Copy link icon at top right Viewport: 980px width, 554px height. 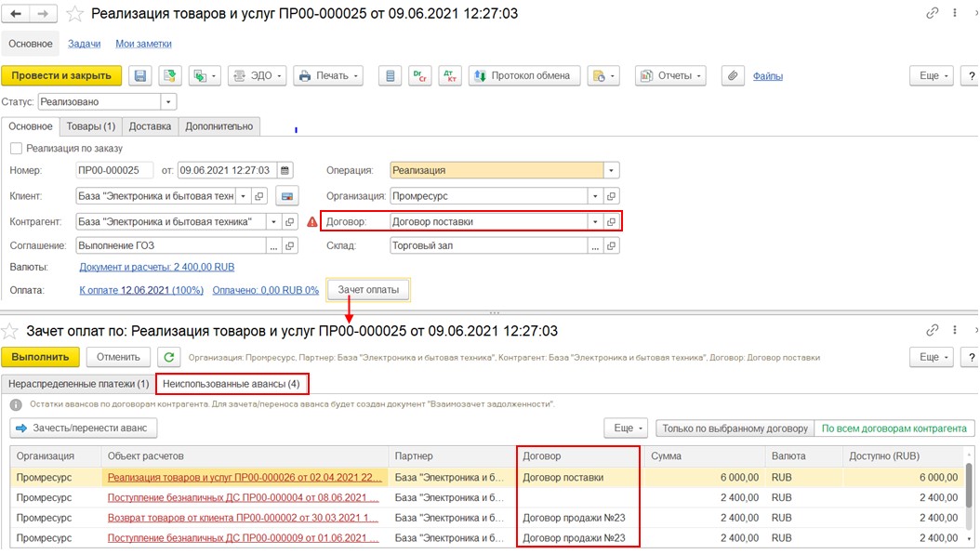(x=933, y=14)
